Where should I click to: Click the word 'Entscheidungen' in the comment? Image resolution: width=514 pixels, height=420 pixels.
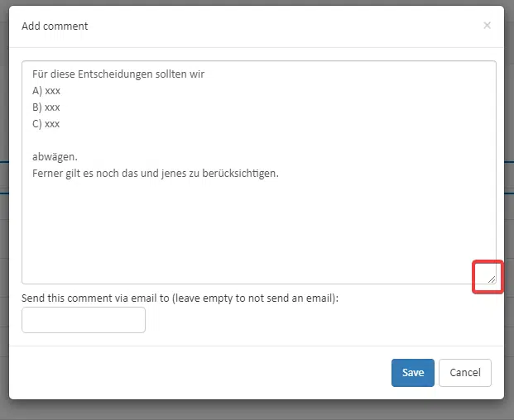[x=115, y=74]
